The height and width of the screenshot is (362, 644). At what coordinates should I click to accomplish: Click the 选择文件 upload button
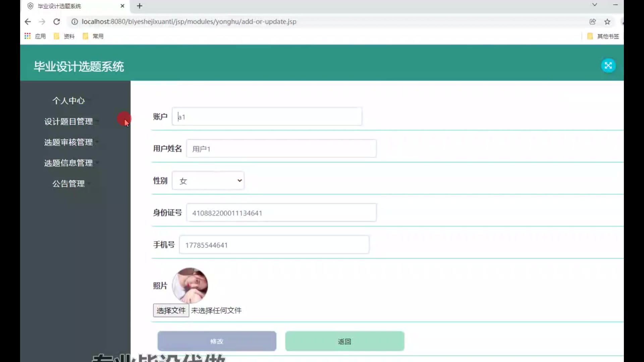tap(171, 310)
